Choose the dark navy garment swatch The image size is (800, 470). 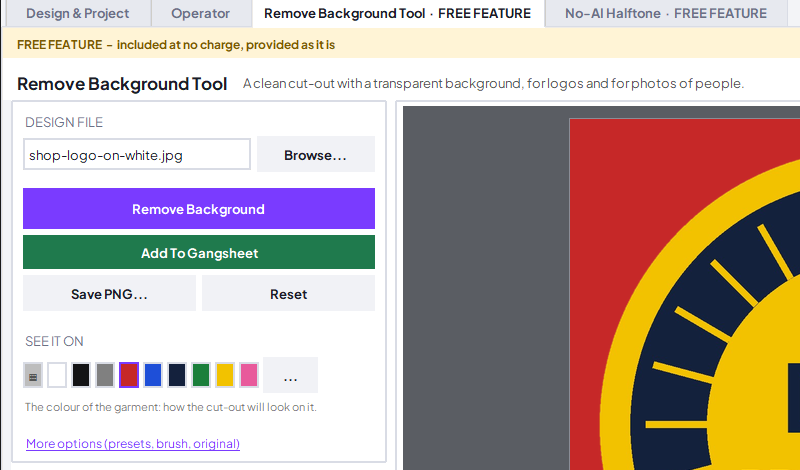point(177,376)
